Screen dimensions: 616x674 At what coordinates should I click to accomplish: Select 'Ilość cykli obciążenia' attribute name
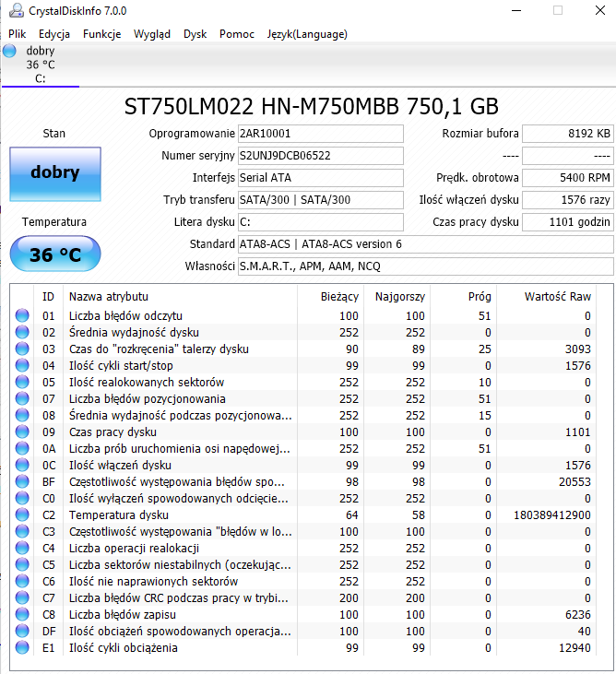[124, 648]
